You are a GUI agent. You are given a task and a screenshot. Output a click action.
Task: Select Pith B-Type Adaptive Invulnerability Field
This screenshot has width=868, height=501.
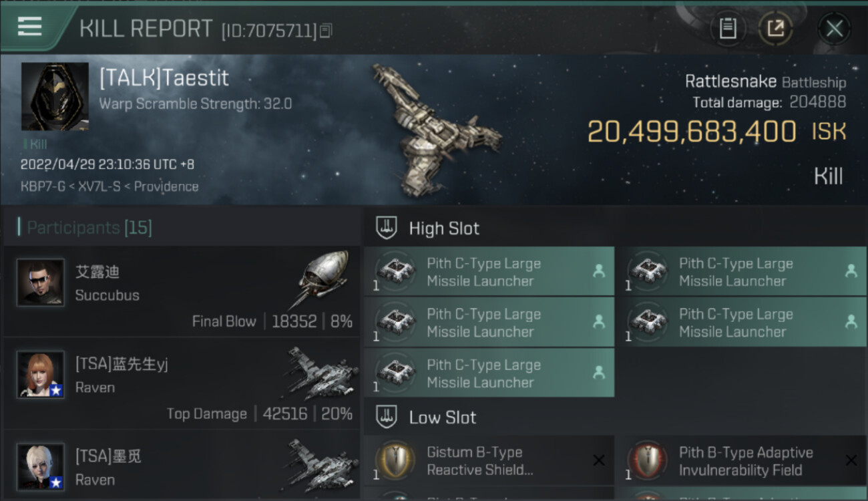[741, 461]
